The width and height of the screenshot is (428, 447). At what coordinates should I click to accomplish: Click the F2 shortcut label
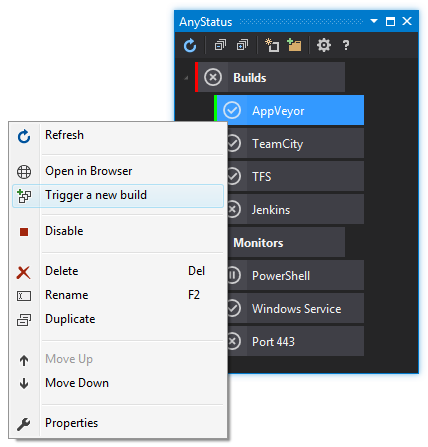(x=194, y=295)
